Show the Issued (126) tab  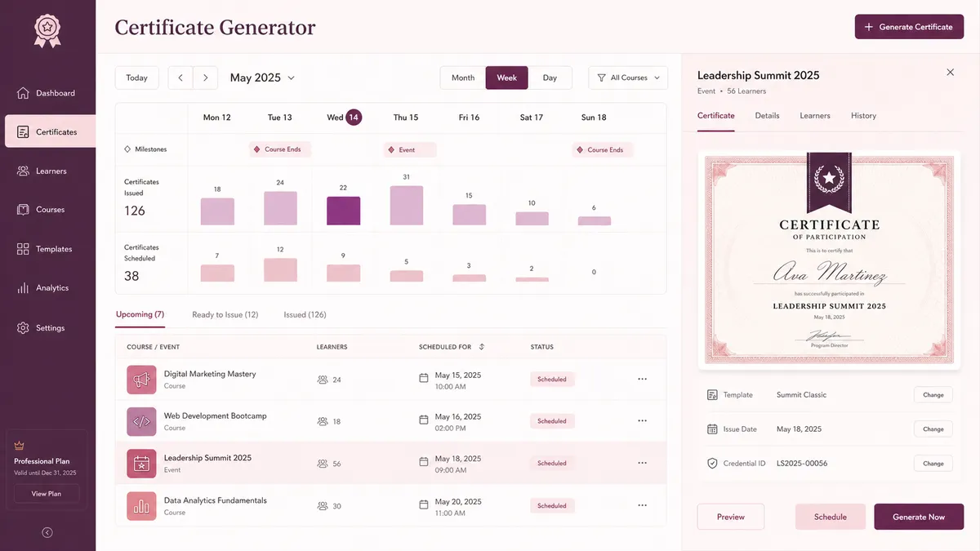[305, 315]
